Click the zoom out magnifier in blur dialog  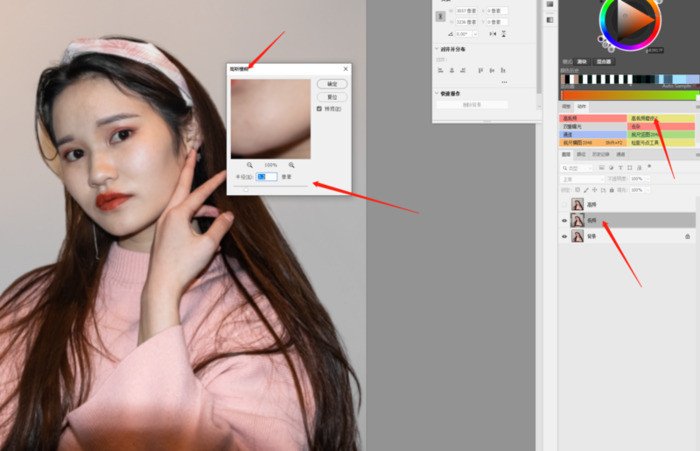250,165
